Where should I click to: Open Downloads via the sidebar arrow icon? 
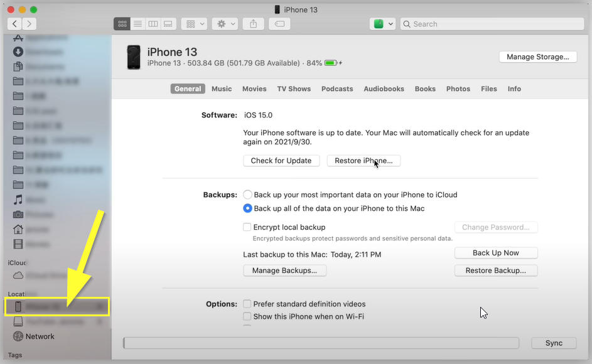coord(18,51)
